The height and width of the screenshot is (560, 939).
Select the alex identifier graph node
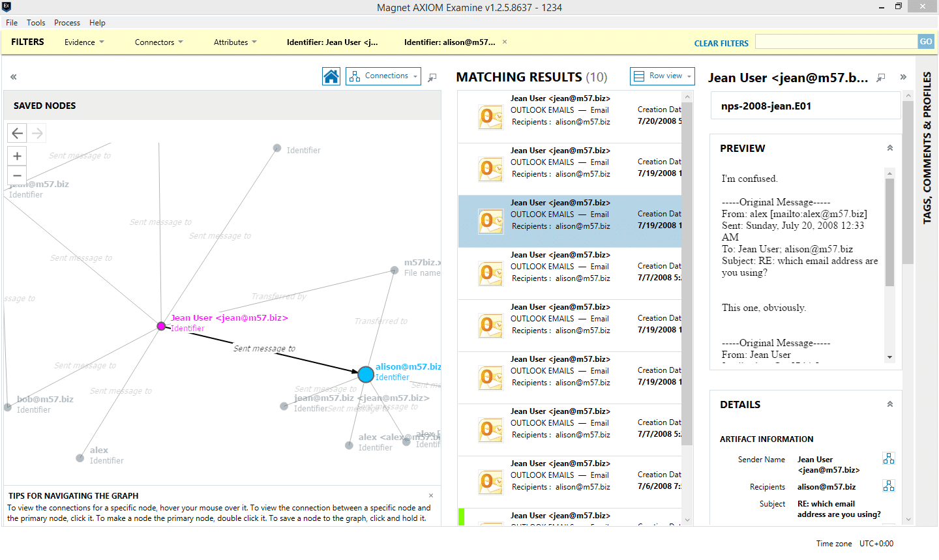[x=80, y=458]
